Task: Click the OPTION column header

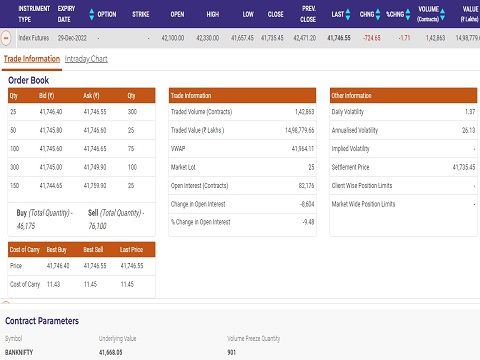Action: coord(107,14)
